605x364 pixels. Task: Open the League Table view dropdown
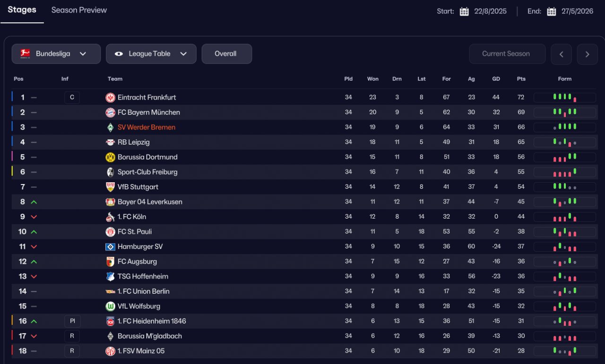[151, 54]
